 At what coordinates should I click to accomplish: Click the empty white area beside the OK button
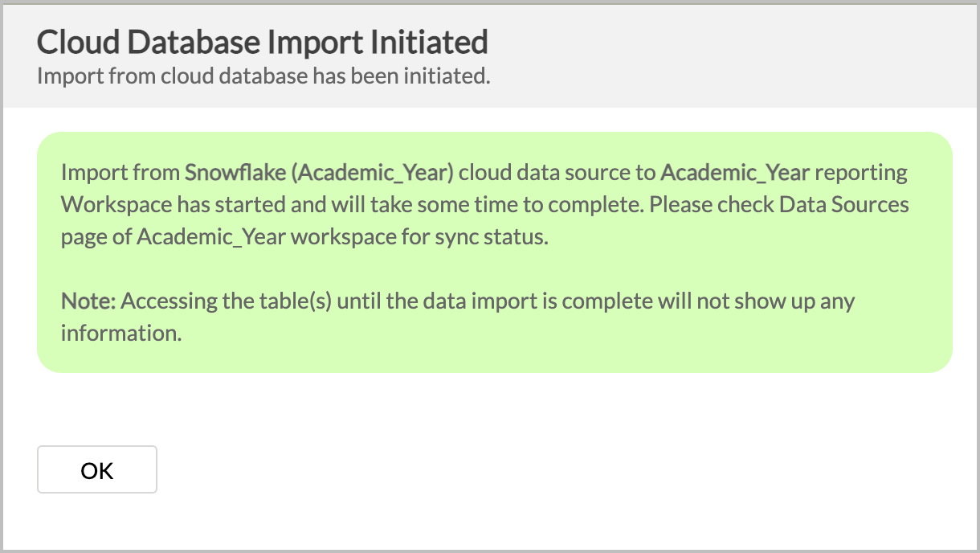tap(562, 469)
